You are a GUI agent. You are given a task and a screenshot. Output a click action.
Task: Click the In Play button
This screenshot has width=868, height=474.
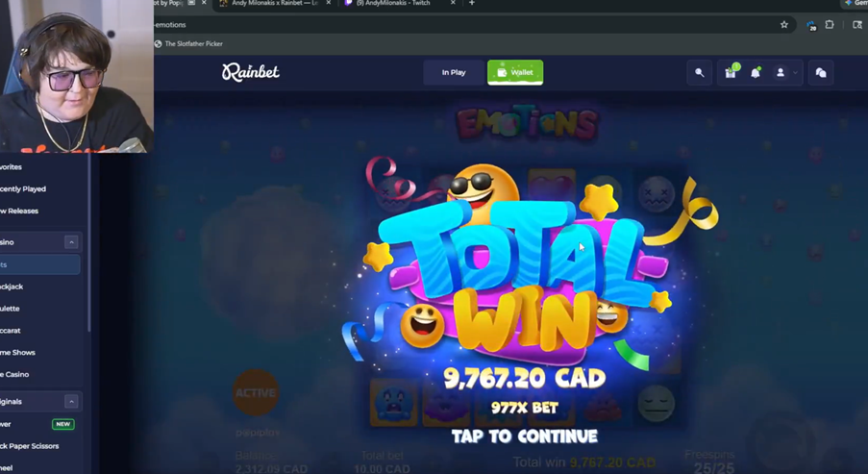[454, 72]
